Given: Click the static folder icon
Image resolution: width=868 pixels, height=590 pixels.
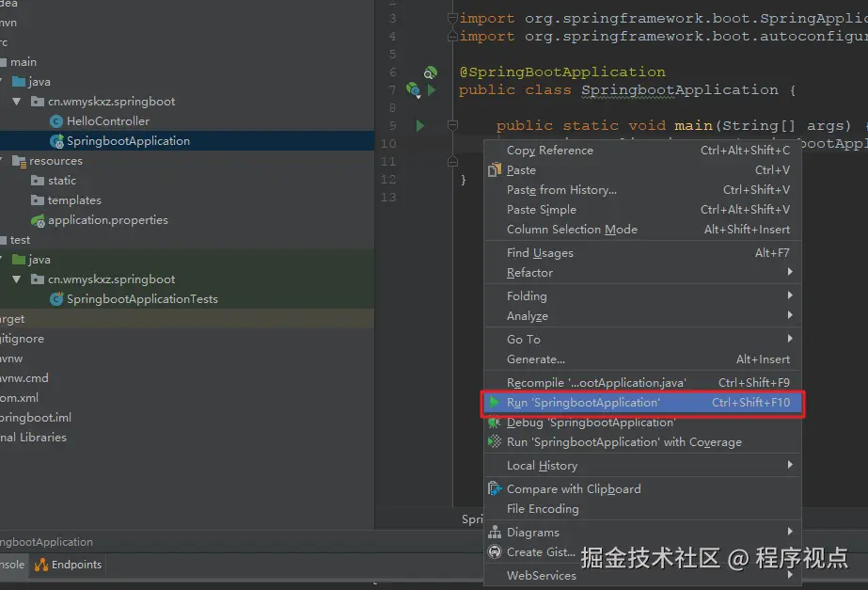Looking at the screenshot, I should [38, 181].
